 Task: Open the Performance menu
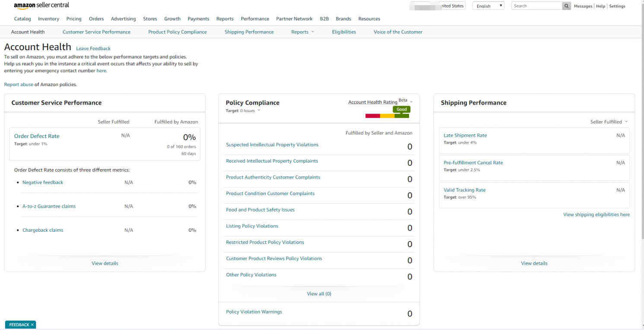coord(255,19)
